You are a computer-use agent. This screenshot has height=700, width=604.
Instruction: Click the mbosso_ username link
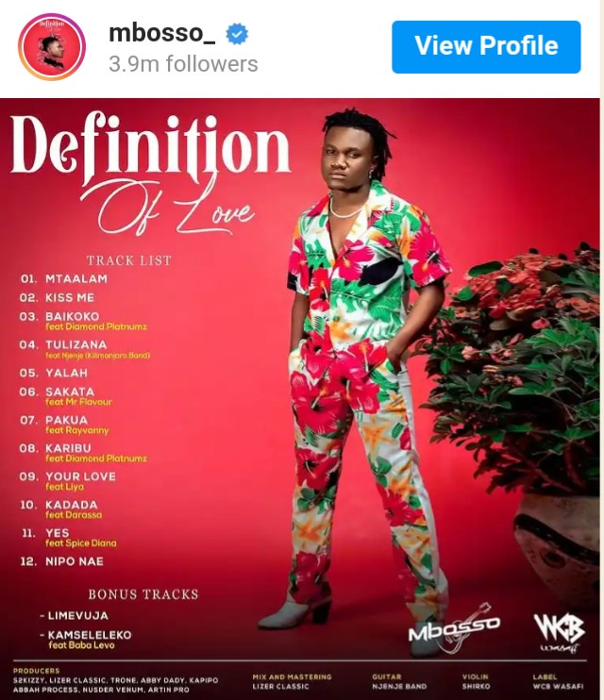coord(162,33)
